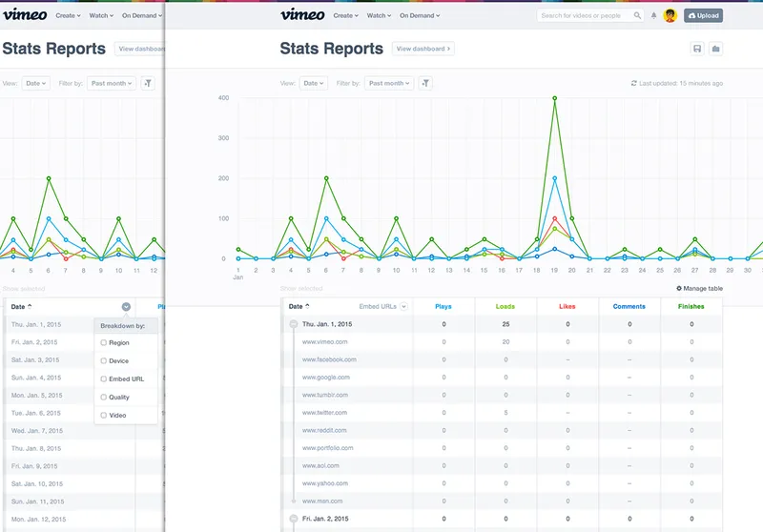
Task: Tick the Quality breakdown checkbox
Action: point(104,397)
